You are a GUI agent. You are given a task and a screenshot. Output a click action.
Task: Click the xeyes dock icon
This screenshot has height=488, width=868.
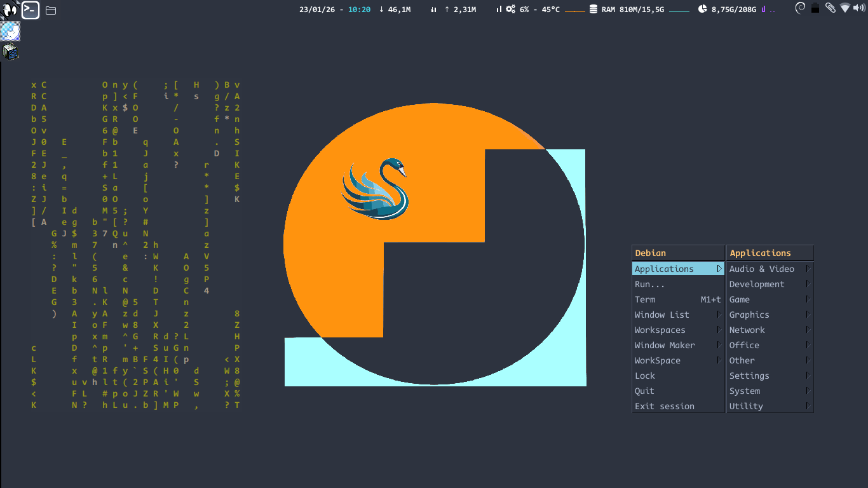point(10,10)
